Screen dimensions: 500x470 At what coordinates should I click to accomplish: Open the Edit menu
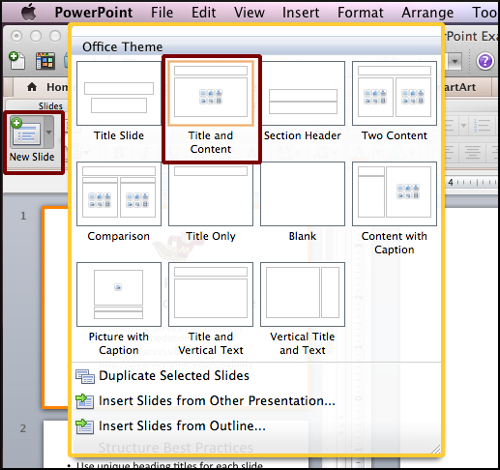pos(203,12)
